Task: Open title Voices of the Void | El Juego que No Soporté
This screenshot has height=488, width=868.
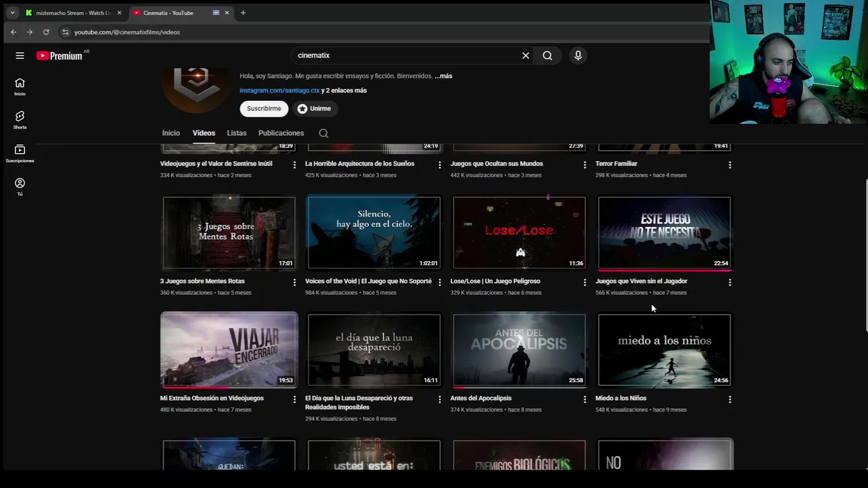Action: (368, 281)
